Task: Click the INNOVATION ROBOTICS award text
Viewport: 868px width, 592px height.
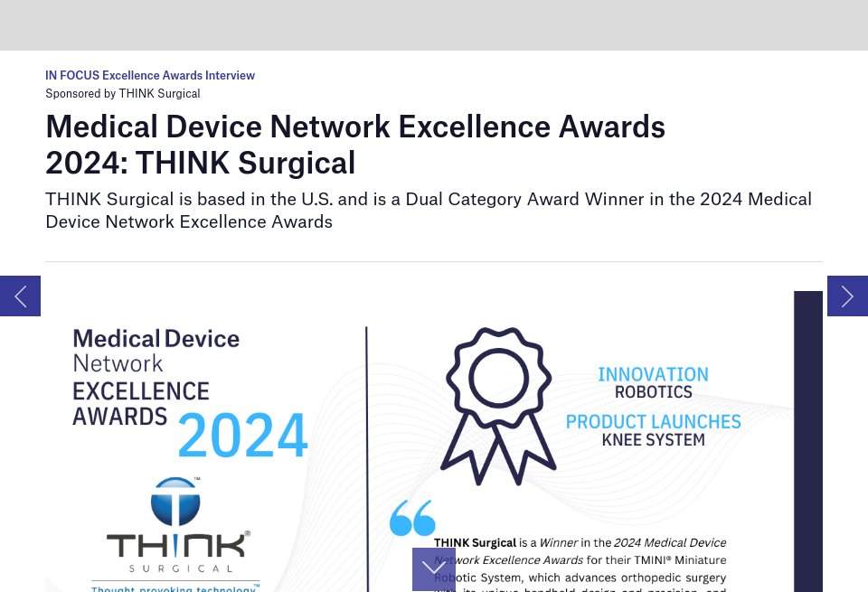Action: [653, 384]
